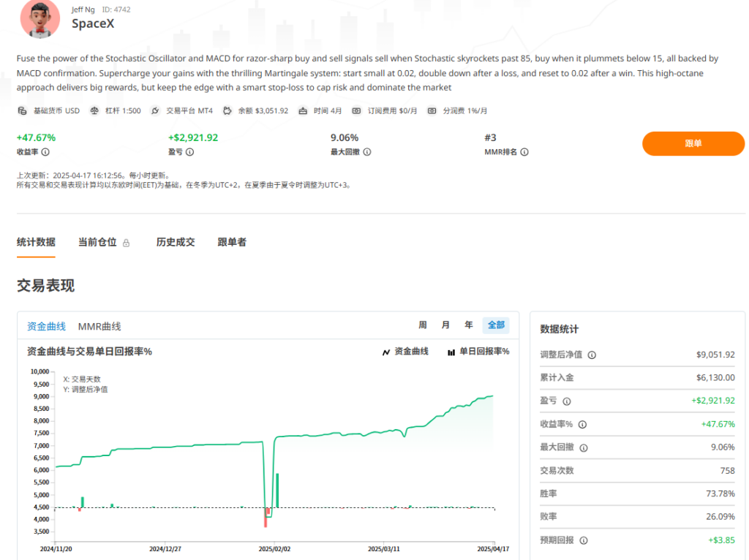
Task: Click the info icon next to 最大回撤 under 9.06%
Action: pyautogui.click(x=367, y=152)
